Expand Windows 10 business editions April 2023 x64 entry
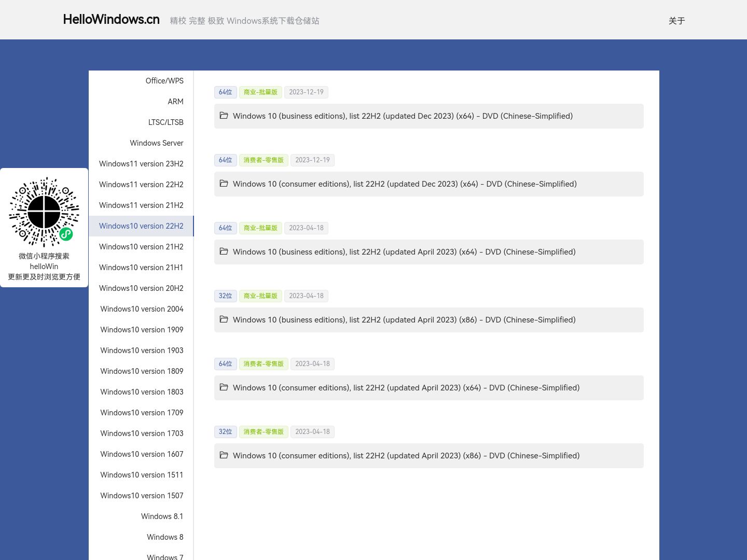The width and height of the screenshot is (747, 560). (x=428, y=252)
